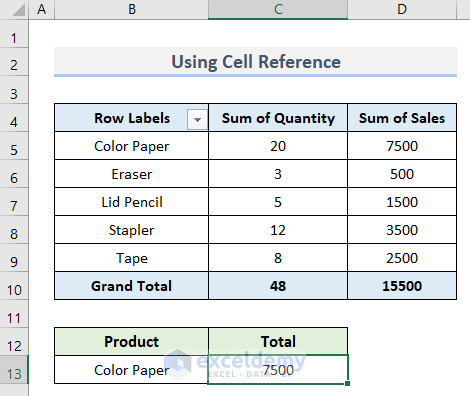This screenshot has height=396, width=470.
Task: Select column B header
Action: [x=132, y=9]
